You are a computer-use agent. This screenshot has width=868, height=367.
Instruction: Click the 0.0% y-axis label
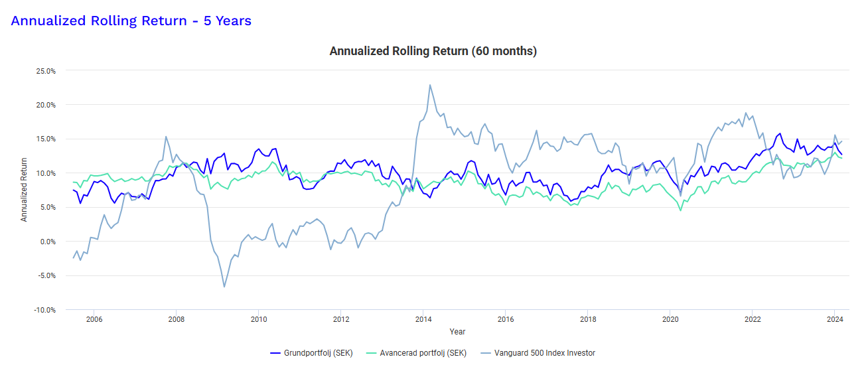coord(48,242)
